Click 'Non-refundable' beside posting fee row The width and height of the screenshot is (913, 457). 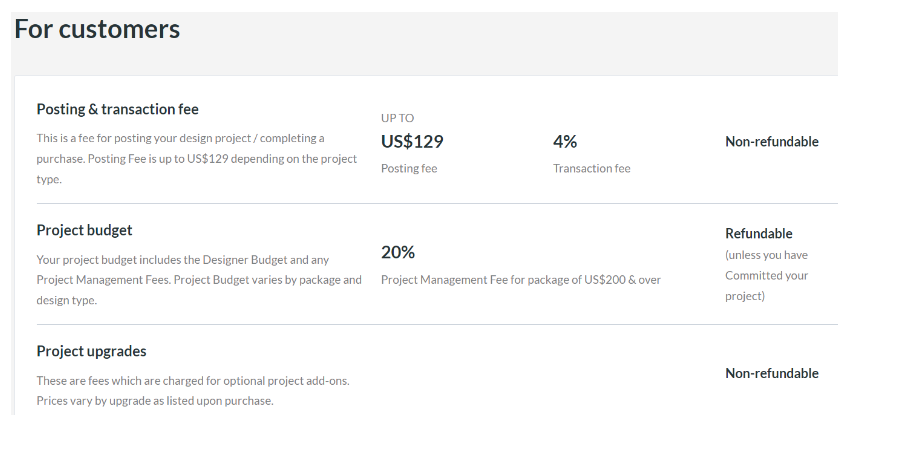(772, 141)
